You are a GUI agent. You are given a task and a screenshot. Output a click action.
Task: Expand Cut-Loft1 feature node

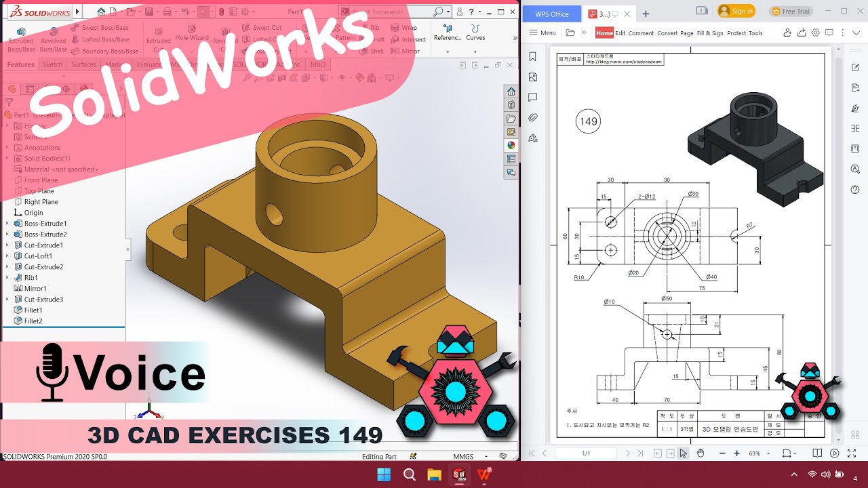(x=7, y=256)
